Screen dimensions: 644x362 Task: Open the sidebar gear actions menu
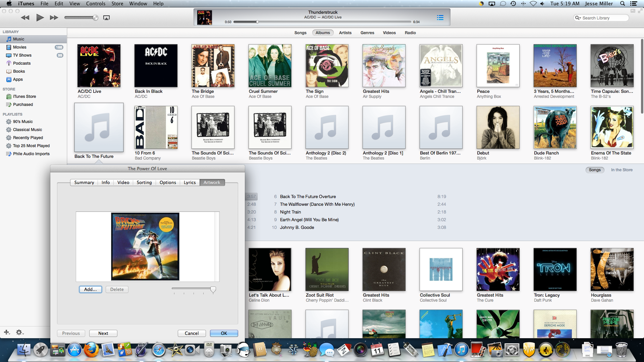19,332
